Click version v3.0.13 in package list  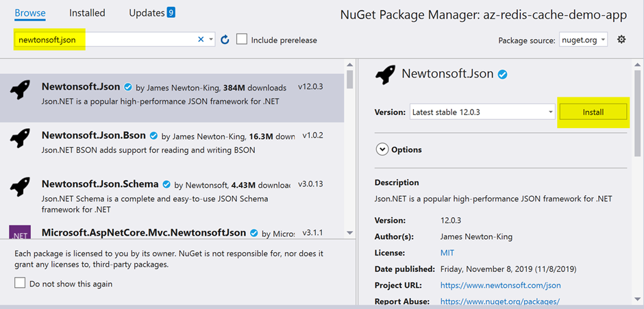[309, 184]
